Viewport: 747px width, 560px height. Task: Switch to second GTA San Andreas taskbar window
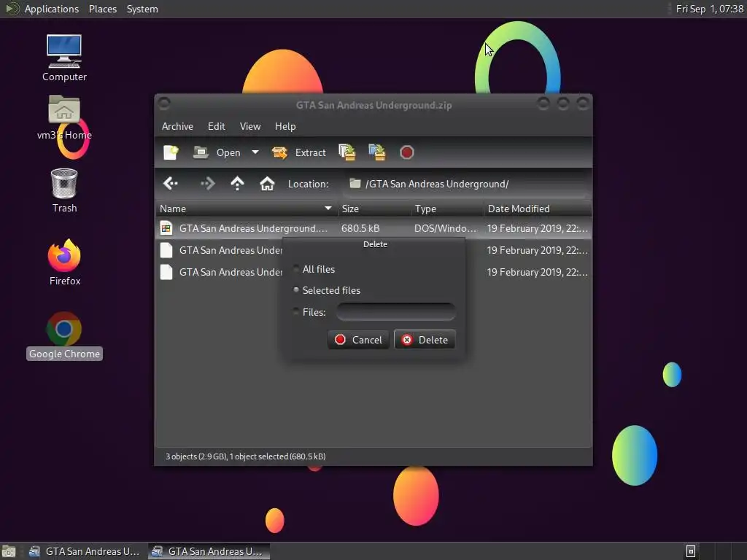click(208, 551)
